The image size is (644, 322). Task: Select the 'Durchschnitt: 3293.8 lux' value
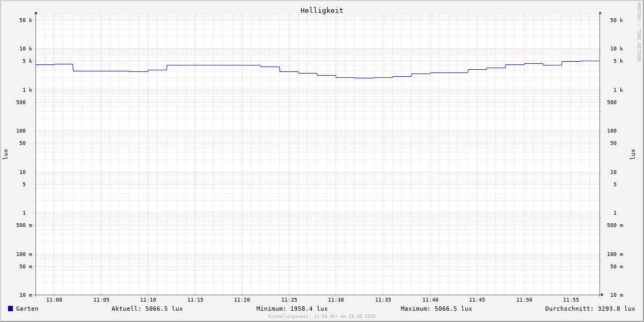[590, 309]
